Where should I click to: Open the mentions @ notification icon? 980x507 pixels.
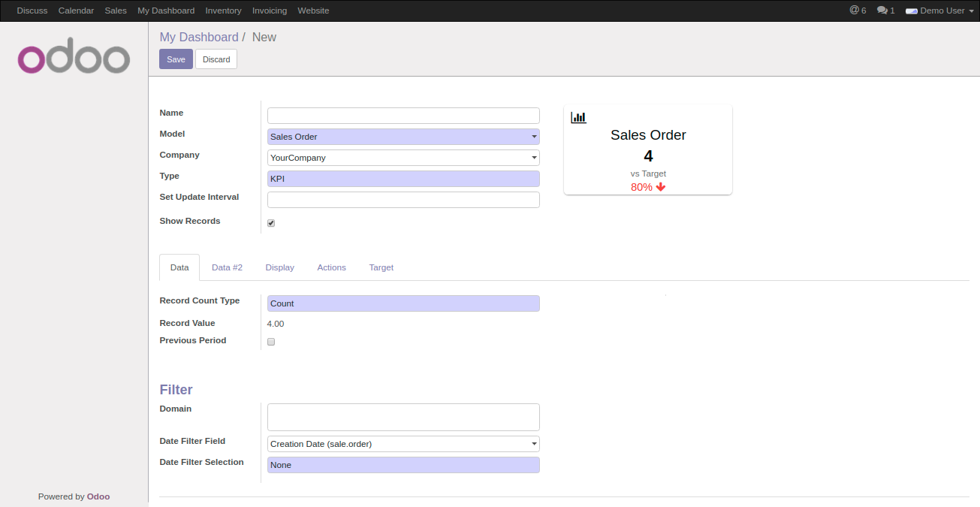tap(857, 11)
